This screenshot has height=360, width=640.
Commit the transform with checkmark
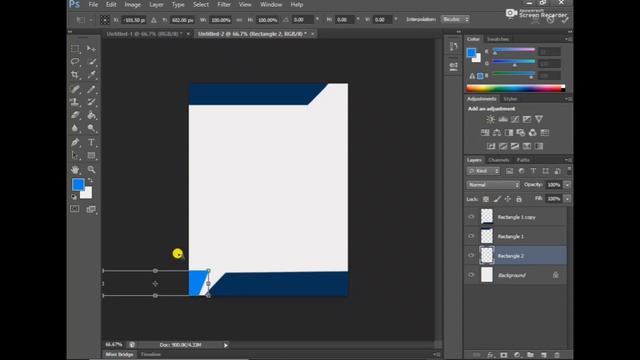[565, 20]
